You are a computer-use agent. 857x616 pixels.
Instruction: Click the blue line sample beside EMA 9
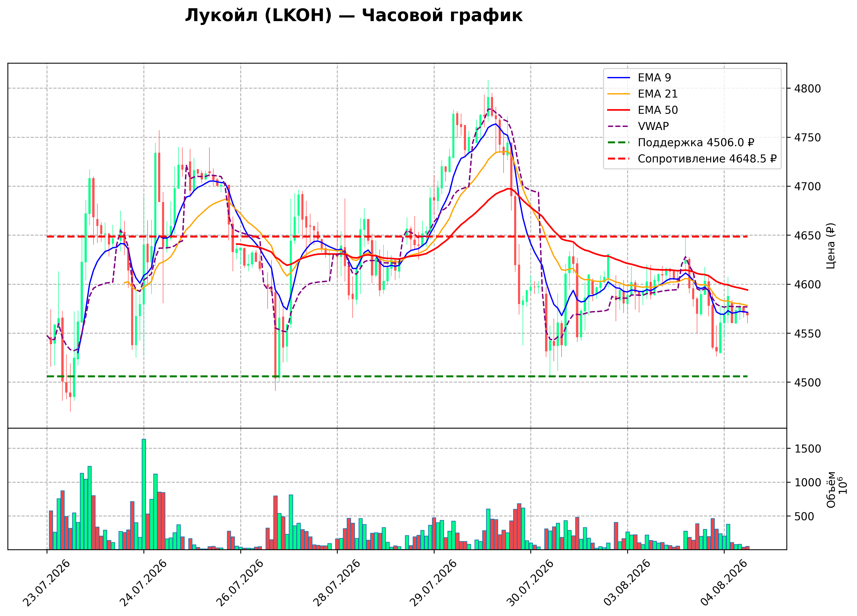pos(619,78)
